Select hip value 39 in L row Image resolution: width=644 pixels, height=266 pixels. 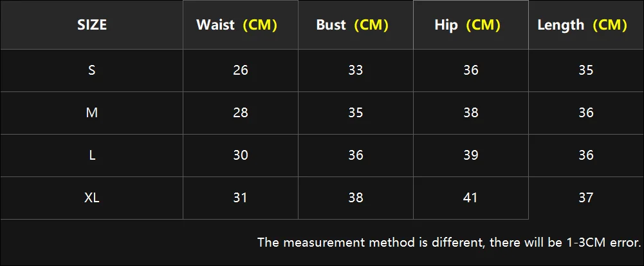pyautogui.click(x=471, y=155)
